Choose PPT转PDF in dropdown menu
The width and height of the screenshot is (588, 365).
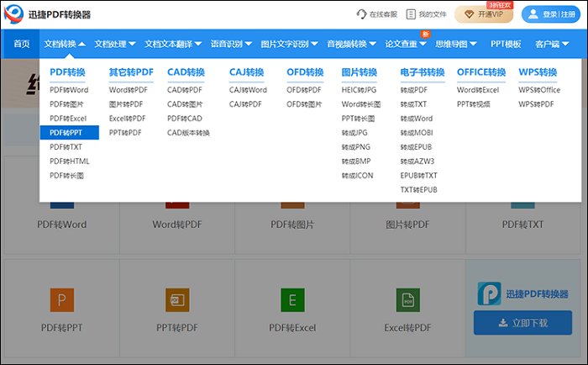point(125,133)
